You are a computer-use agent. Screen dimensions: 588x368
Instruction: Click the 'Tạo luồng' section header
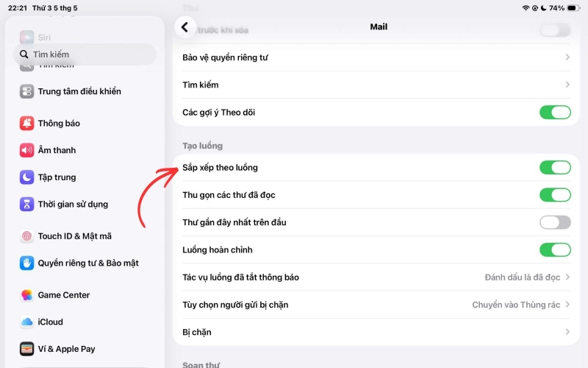point(203,146)
